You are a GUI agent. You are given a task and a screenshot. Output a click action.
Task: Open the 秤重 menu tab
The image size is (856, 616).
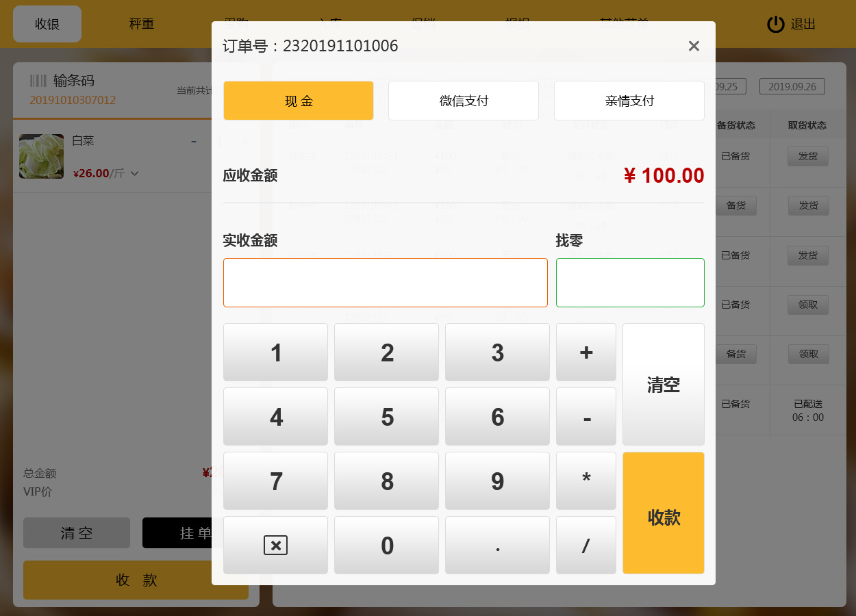point(142,24)
